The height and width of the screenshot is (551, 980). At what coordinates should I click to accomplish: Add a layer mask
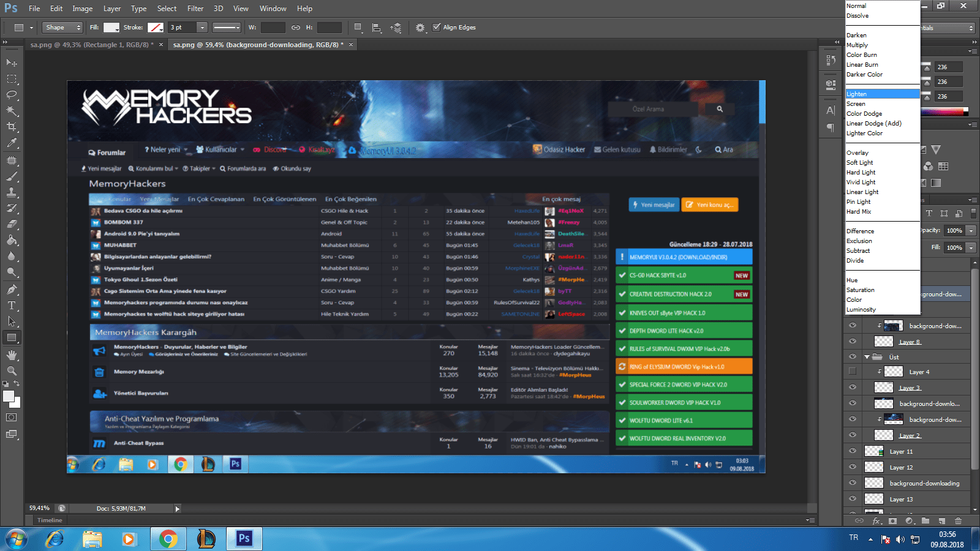pyautogui.click(x=893, y=521)
